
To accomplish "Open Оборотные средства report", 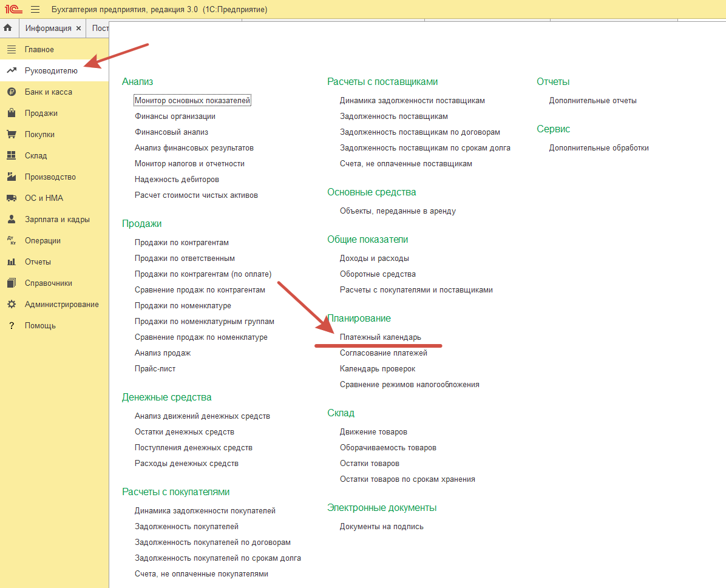I will [x=378, y=274].
